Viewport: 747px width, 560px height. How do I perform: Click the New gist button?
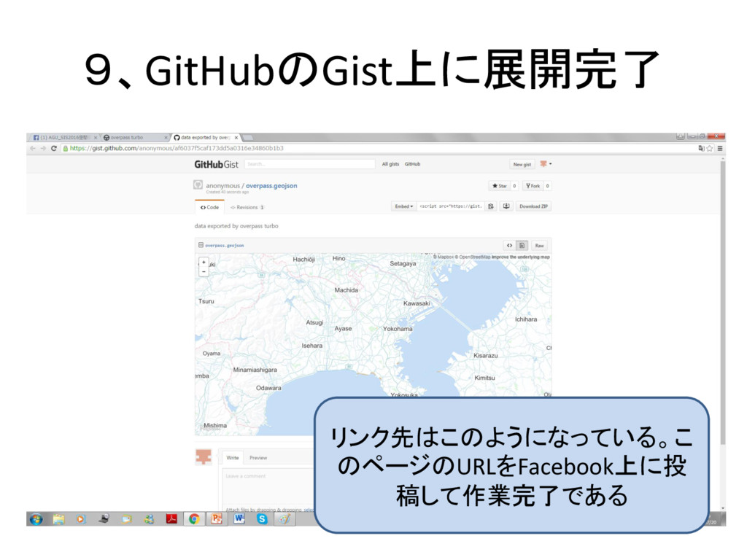coord(522,164)
